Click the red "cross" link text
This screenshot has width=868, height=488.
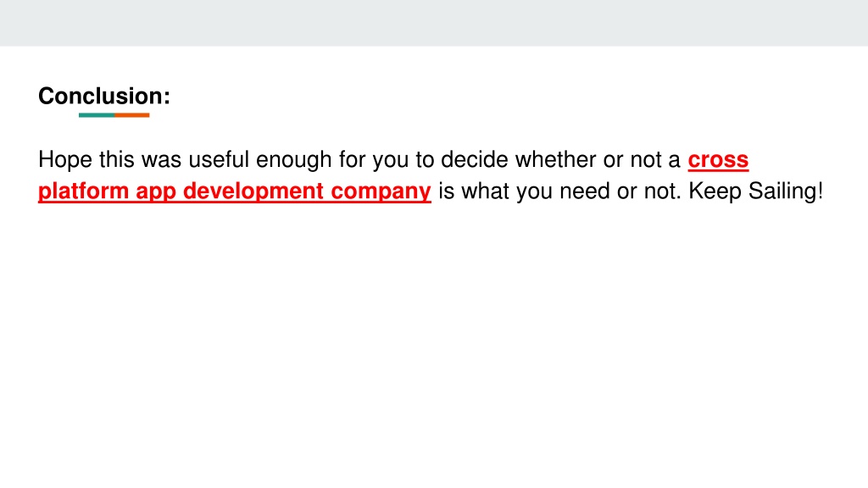tap(718, 160)
